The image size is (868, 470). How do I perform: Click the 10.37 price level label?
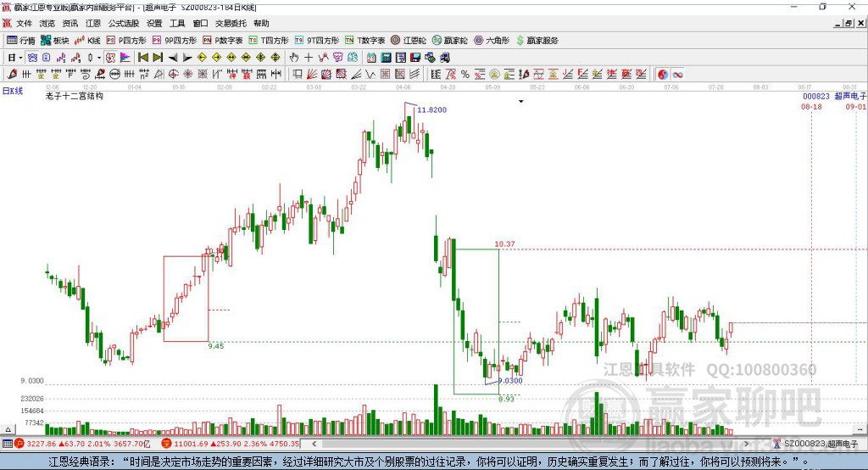pyautogui.click(x=504, y=243)
